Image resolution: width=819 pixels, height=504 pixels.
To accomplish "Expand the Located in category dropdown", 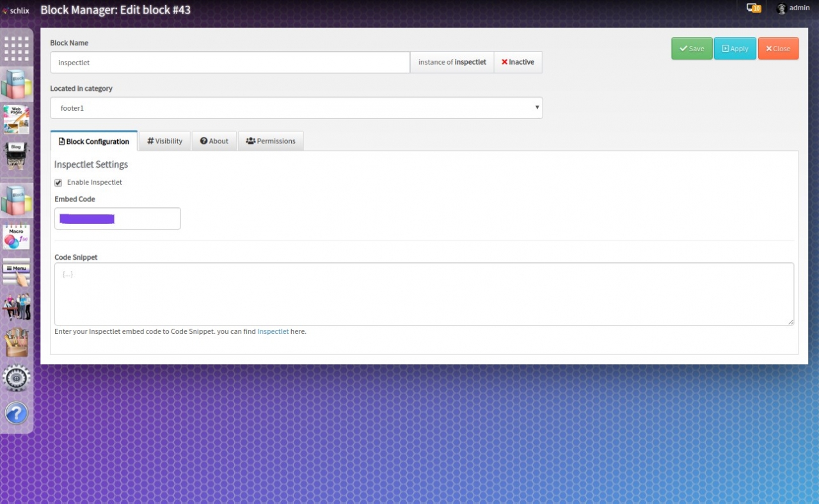I will tap(296, 108).
